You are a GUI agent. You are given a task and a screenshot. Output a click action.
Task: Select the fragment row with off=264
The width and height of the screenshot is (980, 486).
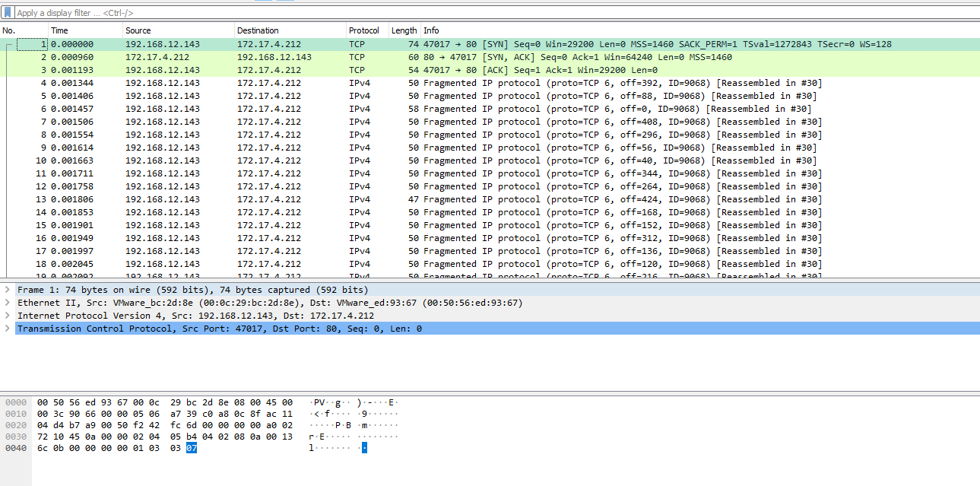tap(490, 186)
